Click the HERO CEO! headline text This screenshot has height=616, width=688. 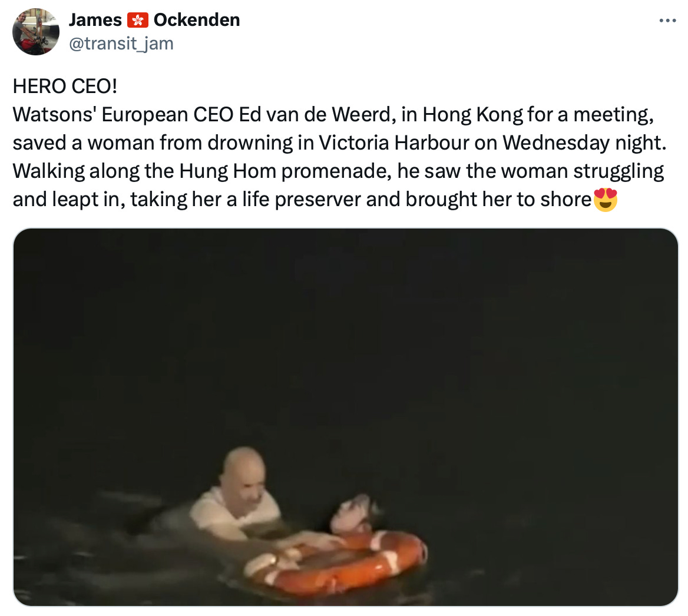pos(65,87)
